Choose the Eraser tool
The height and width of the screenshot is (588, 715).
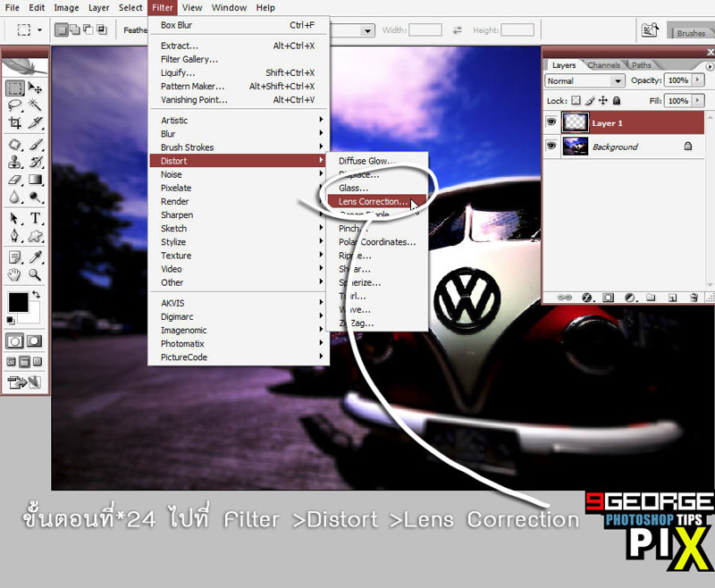(x=14, y=180)
